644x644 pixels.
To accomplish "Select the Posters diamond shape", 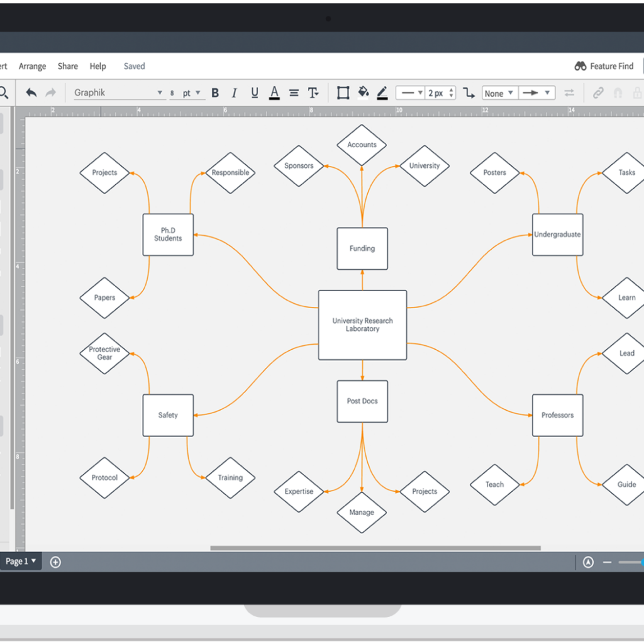I will [494, 173].
